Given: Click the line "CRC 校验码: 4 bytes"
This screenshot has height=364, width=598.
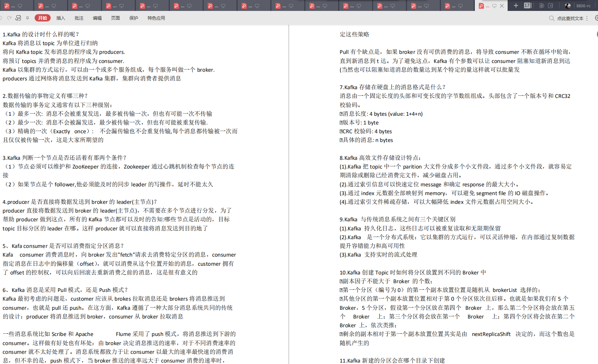Looking at the screenshot, I should [366, 131].
